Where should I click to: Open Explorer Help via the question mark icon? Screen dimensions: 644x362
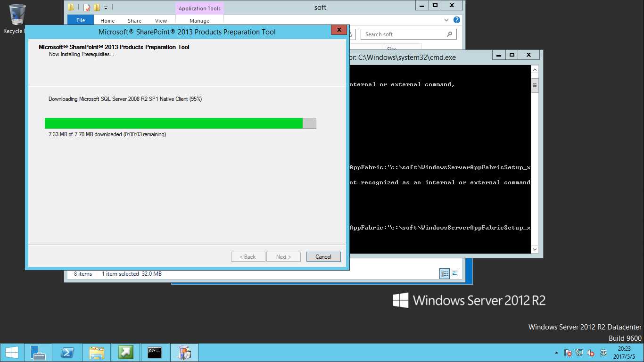(456, 20)
